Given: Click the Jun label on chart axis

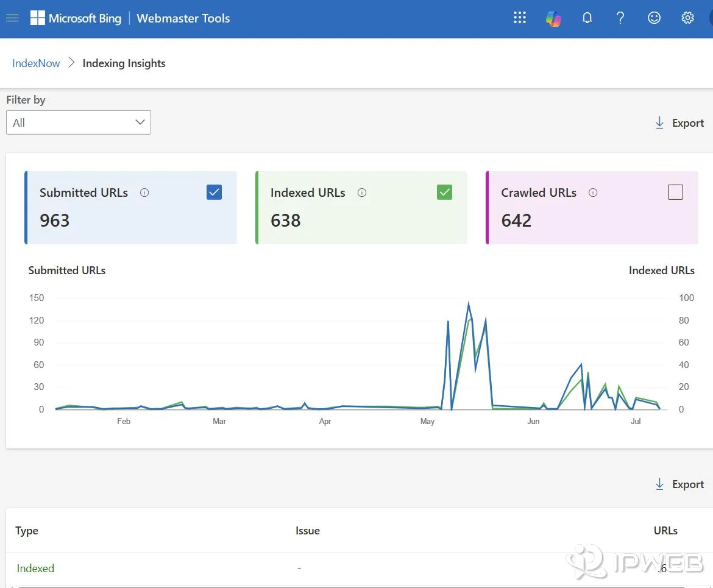Looking at the screenshot, I should pyautogui.click(x=533, y=422).
